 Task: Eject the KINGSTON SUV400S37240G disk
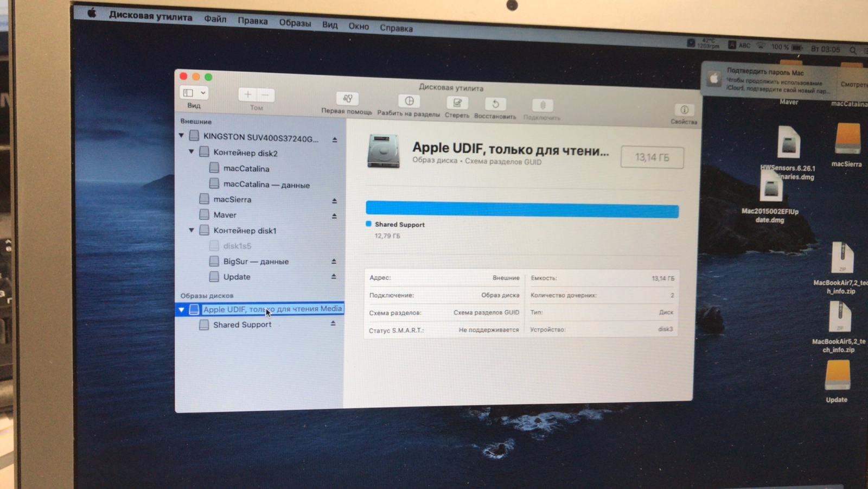coord(335,139)
